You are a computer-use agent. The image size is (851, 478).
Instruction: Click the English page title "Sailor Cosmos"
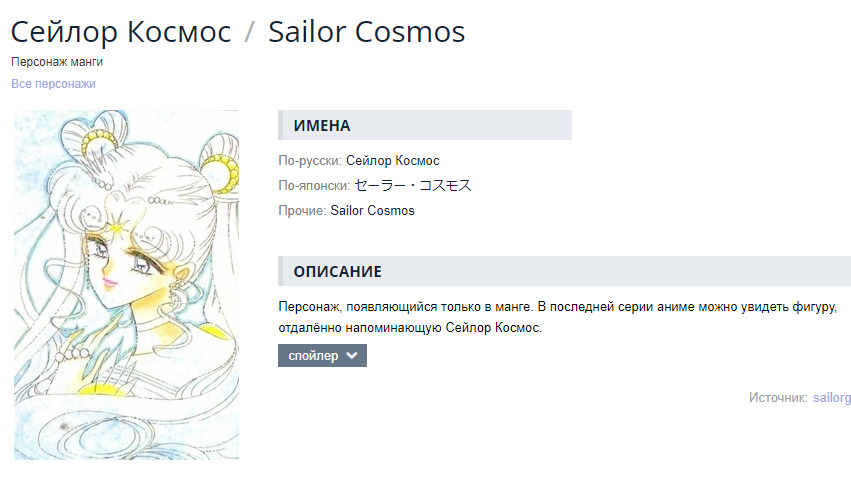tap(366, 31)
